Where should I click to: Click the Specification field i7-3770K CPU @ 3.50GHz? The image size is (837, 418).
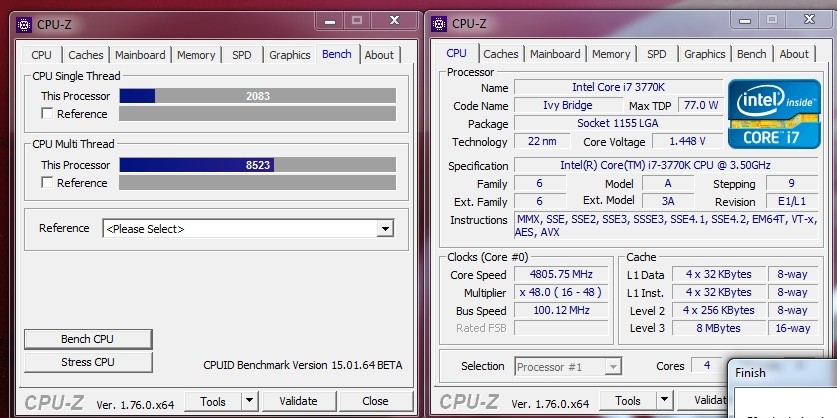coord(666,165)
